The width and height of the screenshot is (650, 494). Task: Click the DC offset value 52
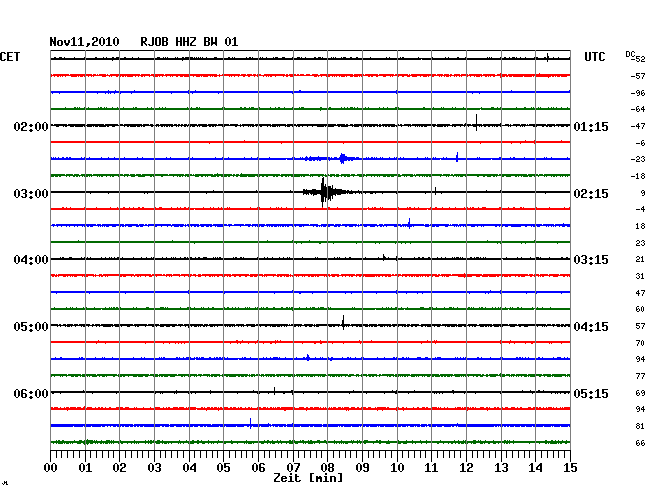tap(640, 59)
